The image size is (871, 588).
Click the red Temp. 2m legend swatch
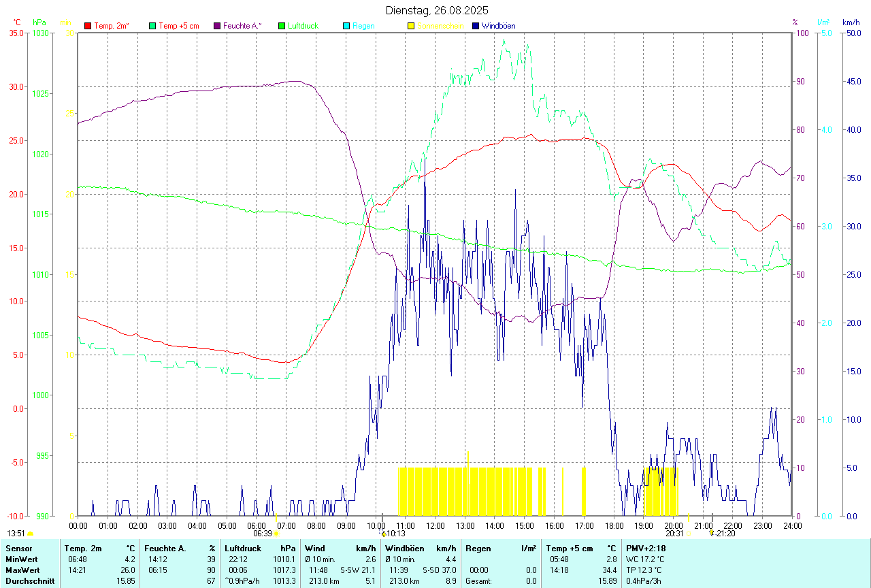tap(88, 26)
